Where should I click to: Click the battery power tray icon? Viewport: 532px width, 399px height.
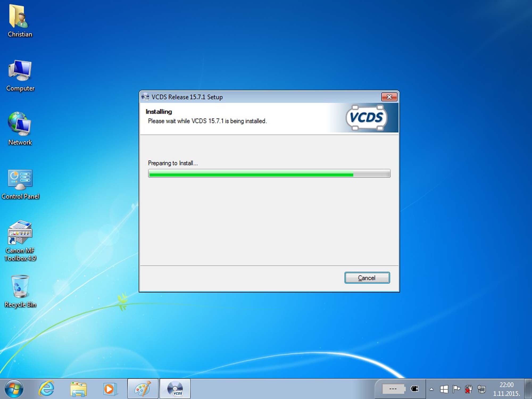click(469, 389)
